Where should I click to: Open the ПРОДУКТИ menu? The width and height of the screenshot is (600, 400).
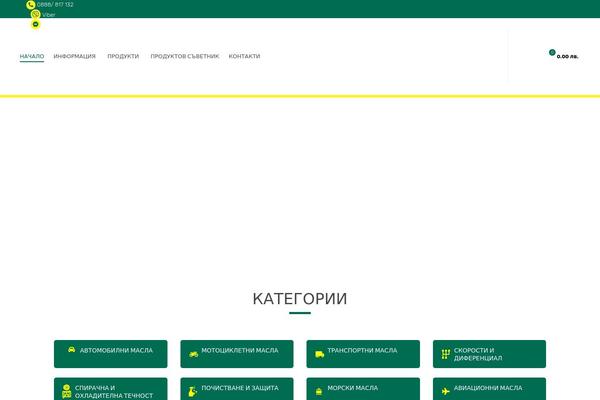[123, 56]
